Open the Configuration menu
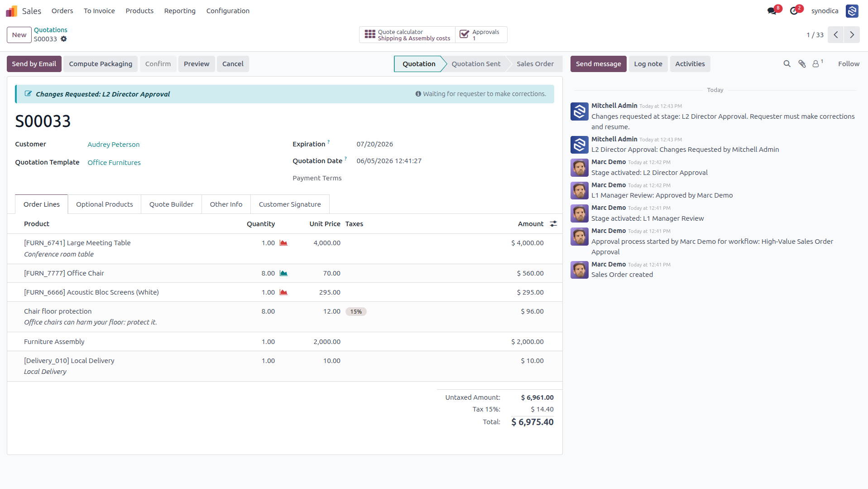This screenshot has width=868, height=489. pyautogui.click(x=228, y=11)
